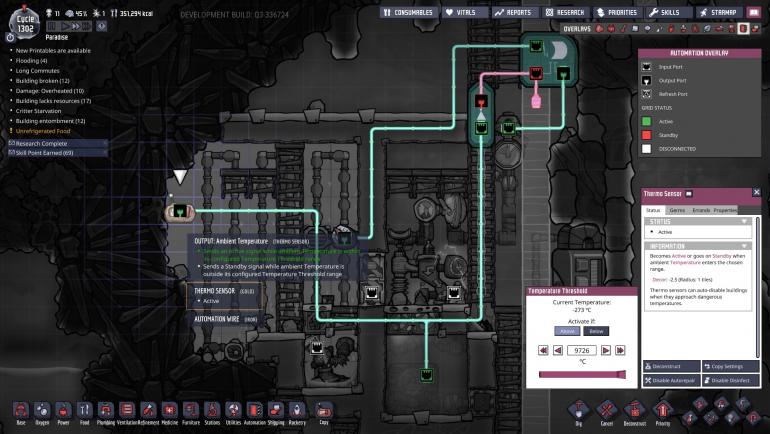770x434 pixels.
Task: Open the Reports screen
Action: (514, 12)
